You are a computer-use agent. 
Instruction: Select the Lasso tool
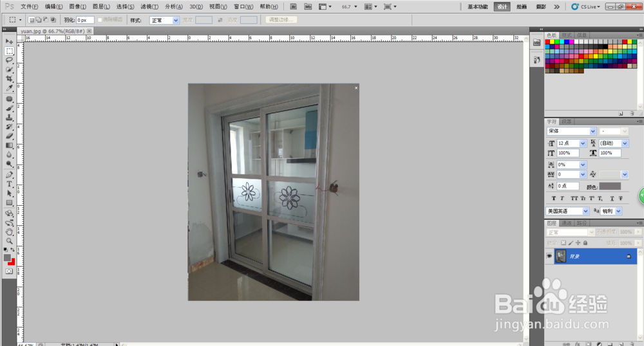9,60
